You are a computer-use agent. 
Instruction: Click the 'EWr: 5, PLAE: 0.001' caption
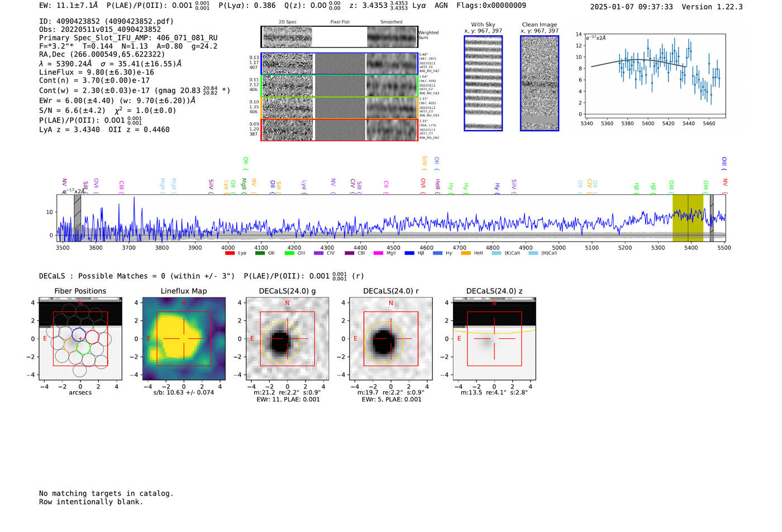(x=392, y=400)
